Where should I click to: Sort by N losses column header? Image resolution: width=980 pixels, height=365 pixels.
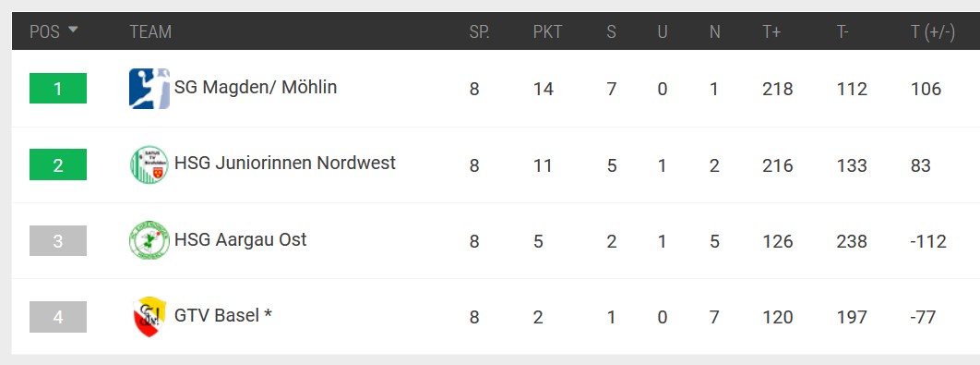(x=714, y=31)
